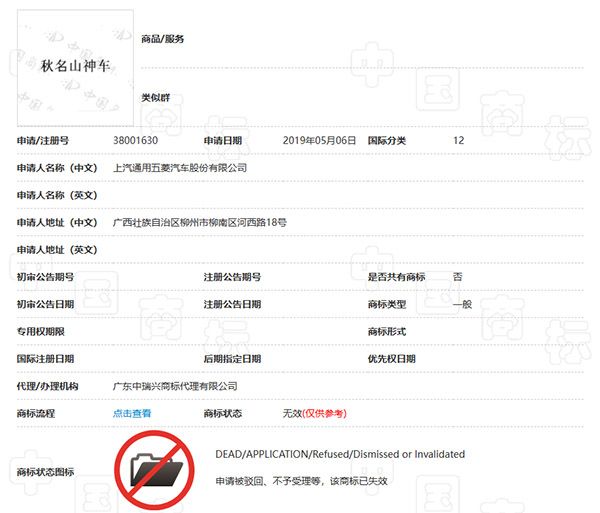The image size is (600, 513).
Task: Click the 商标状态图标 label
Action: pyautogui.click(x=45, y=471)
